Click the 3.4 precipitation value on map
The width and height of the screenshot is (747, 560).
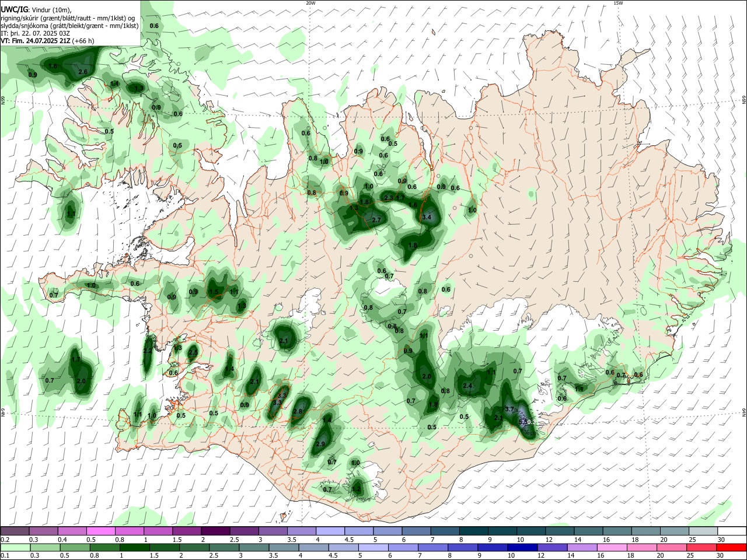427,218
